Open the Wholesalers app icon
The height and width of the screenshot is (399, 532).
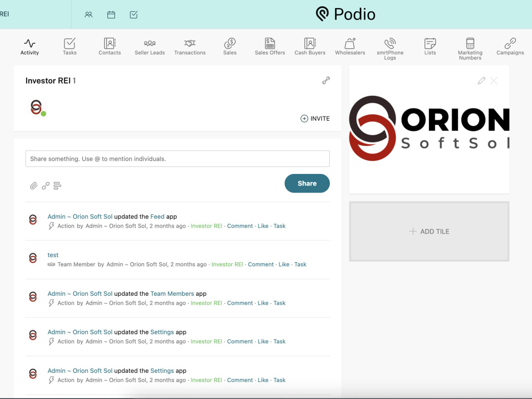tap(350, 47)
